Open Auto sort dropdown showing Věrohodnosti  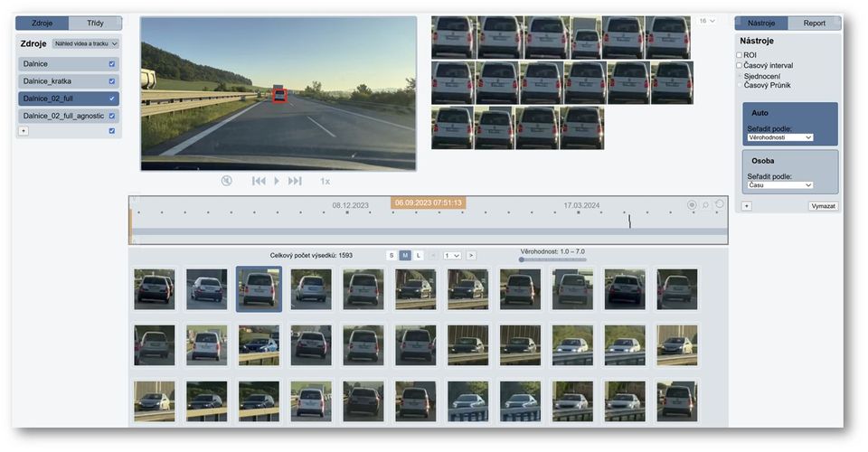click(x=780, y=137)
